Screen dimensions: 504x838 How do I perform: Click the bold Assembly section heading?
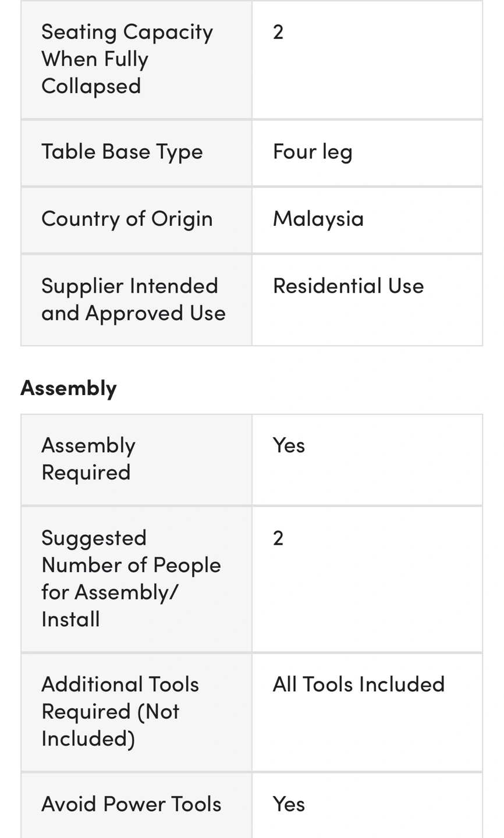coord(69,388)
